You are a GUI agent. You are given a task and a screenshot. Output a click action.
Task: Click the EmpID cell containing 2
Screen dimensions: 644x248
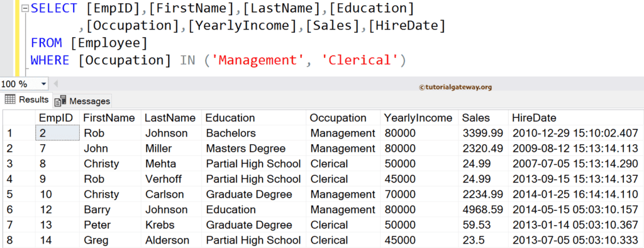coord(57,133)
